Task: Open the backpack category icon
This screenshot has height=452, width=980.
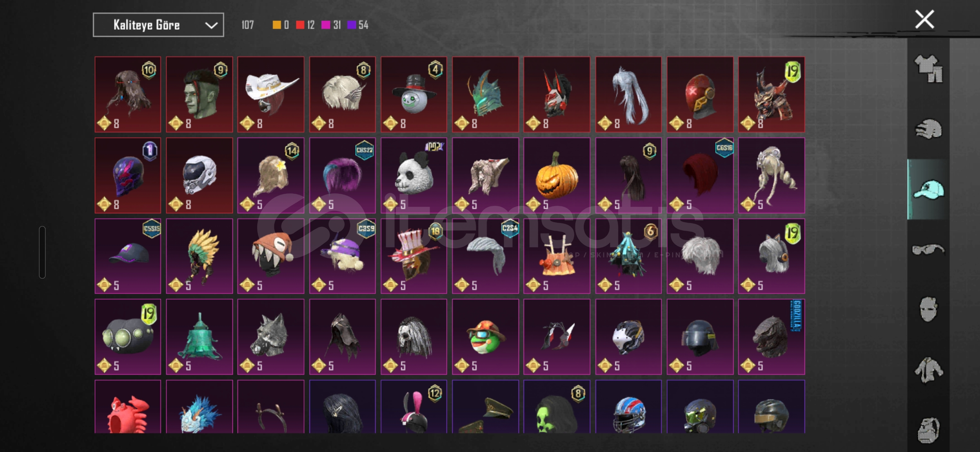Action: click(928, 430)
